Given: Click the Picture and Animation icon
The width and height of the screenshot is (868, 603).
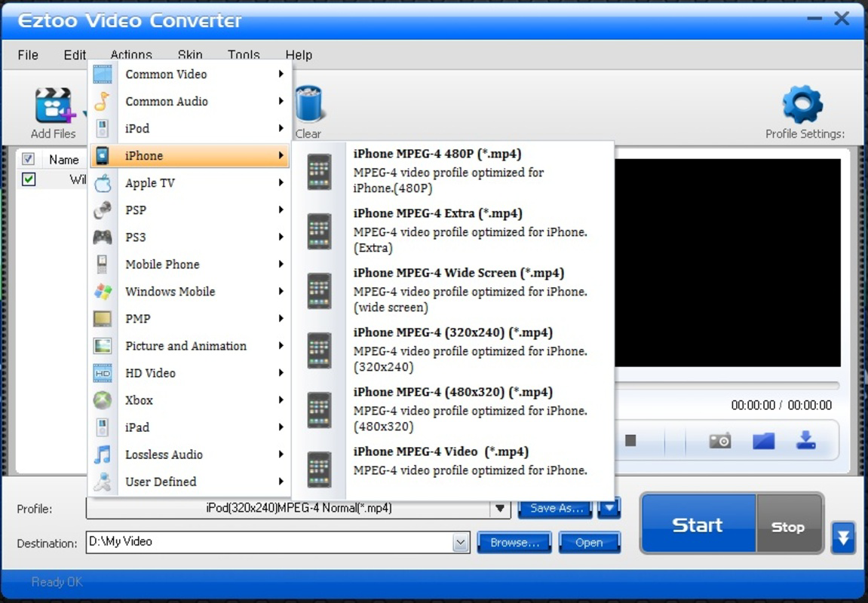Looking at the screenshot, I should click(103, 346).
